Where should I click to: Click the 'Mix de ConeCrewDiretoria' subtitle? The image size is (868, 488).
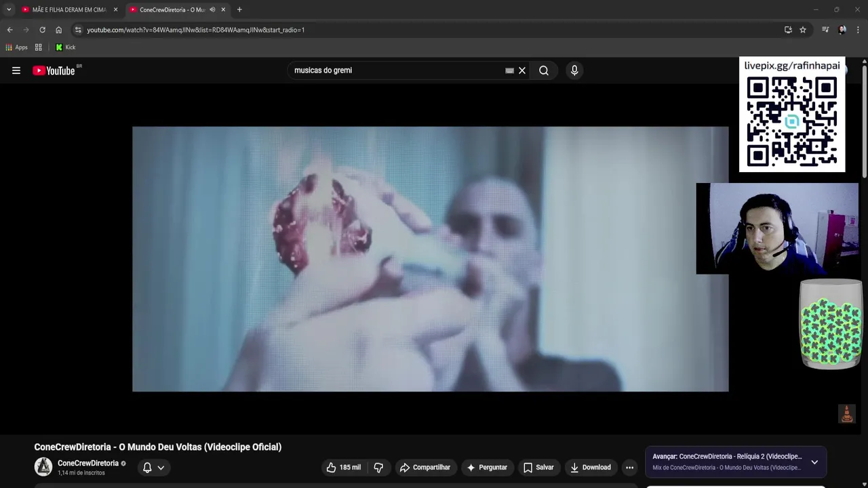[x=726, y=468]
